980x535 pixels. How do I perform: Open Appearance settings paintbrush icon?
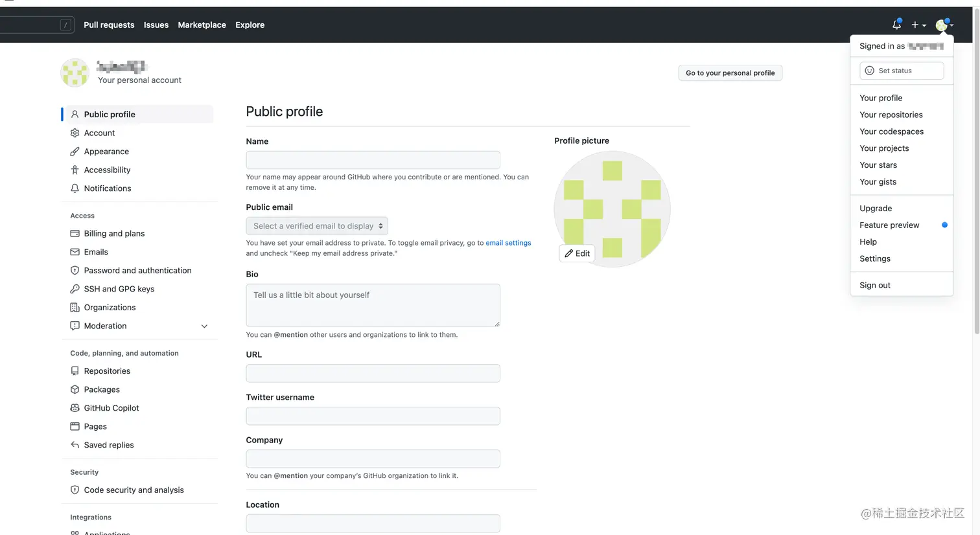click(x=75, y=152)
